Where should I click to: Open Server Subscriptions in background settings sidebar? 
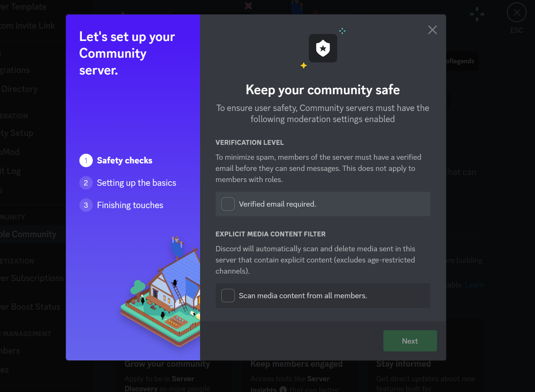[x=32, y=278]
